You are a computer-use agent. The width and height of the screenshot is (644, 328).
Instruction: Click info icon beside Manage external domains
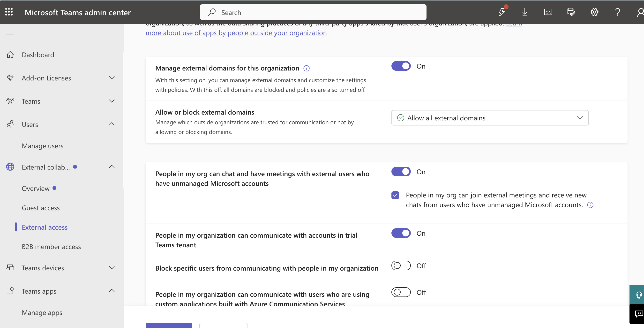click(x=307, y=68)
